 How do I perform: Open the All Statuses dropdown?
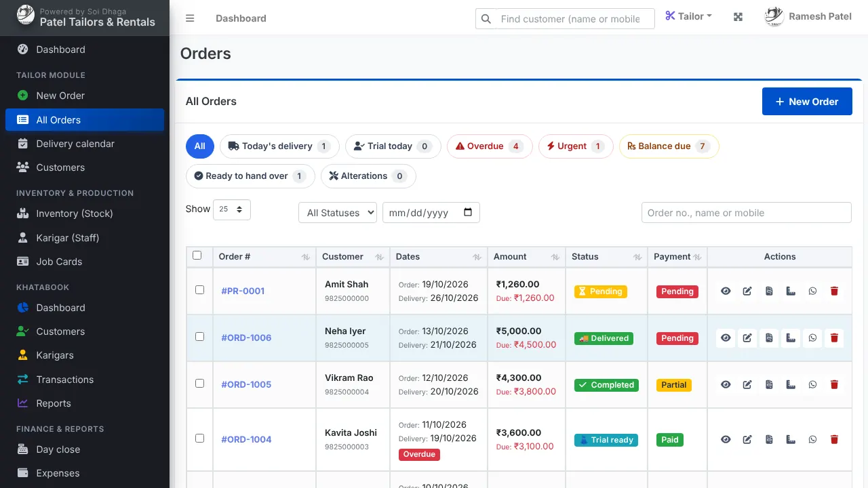click(338, 213)
